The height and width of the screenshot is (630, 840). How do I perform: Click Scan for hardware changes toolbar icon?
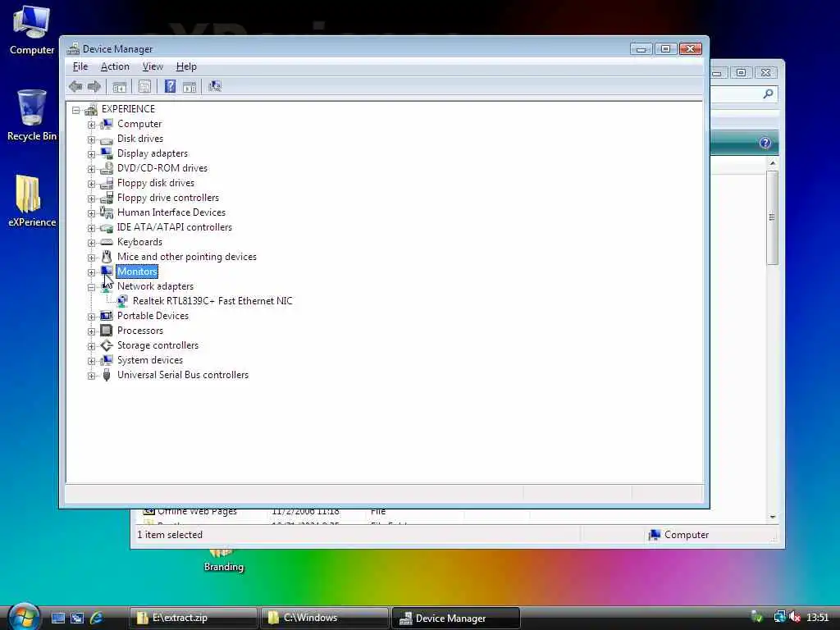[x=215, y=86]
